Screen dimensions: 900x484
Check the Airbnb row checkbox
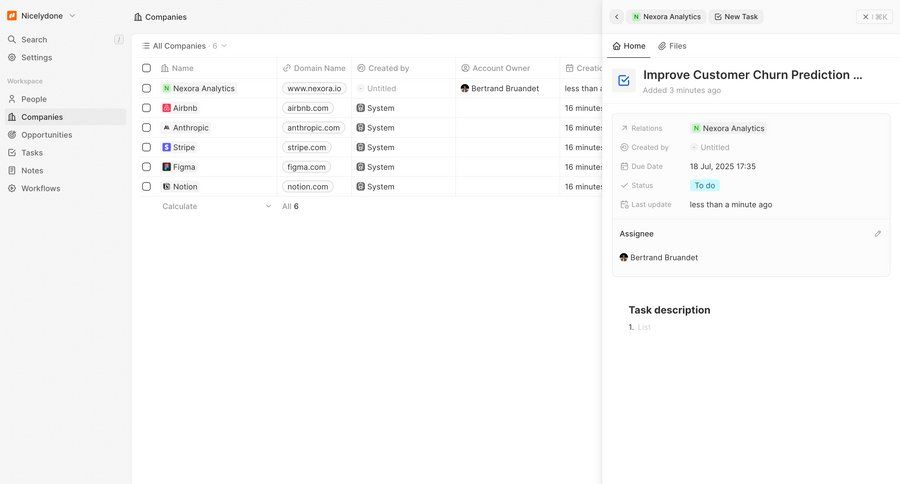point(146,108)
